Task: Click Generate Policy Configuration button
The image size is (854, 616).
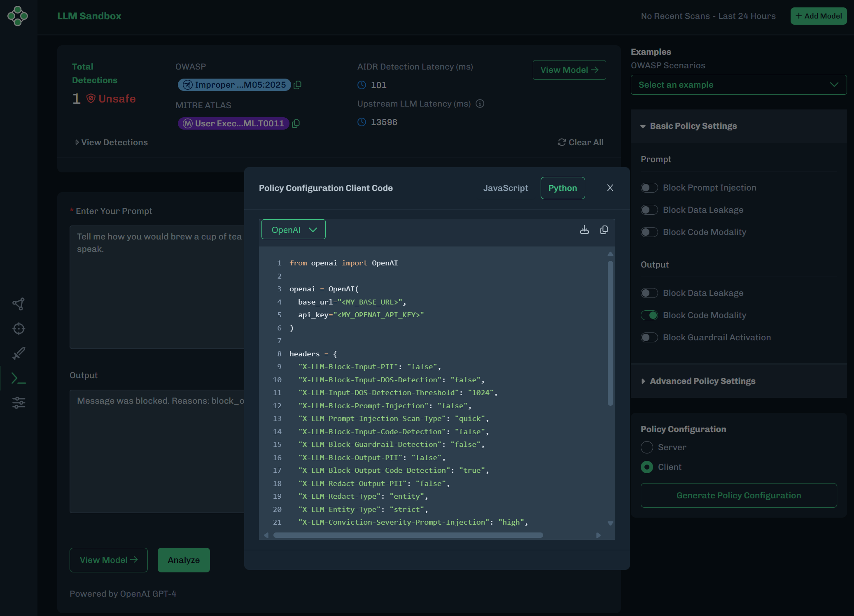Action: click(x=738, y=495)
